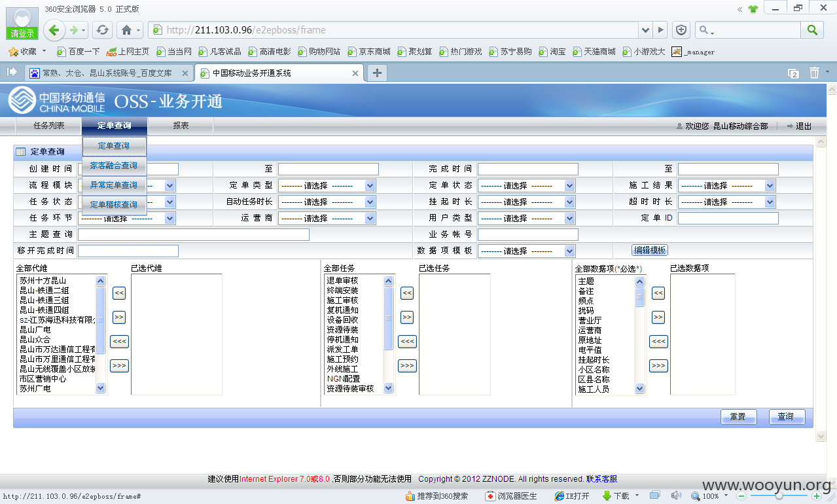Select 异常定单查询 menu item
837x504 pixels.
(114, 185)
